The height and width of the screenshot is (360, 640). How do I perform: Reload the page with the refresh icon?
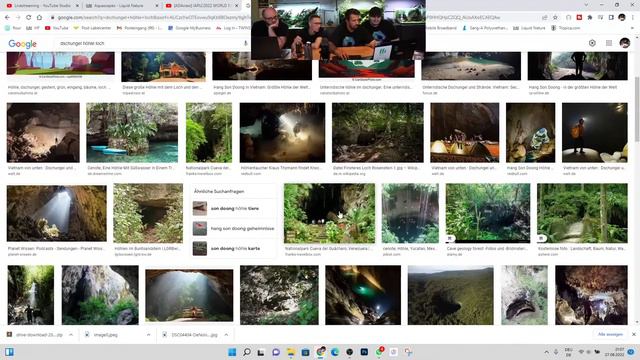[29, 18]
